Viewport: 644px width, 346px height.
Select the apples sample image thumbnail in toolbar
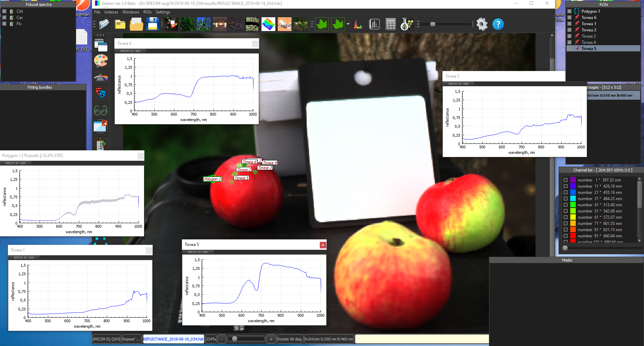pyautogui.click(x=171, y=24)
